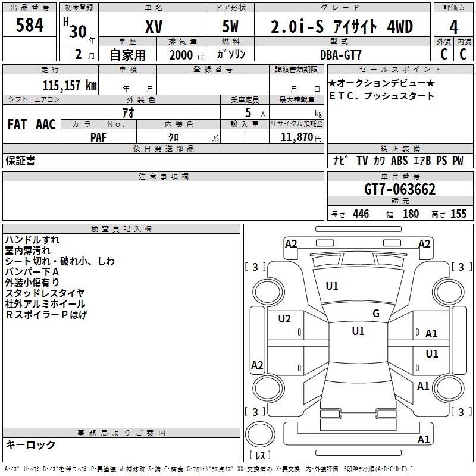This screenshot has width=476, height=476.
Task: Select the width value 180
Action: [x=411, y=214]
